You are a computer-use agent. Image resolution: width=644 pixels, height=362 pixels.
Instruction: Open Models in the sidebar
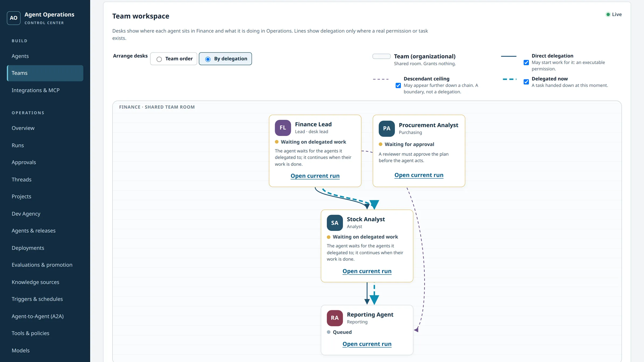pyautogui.click(x=45, y=350)
